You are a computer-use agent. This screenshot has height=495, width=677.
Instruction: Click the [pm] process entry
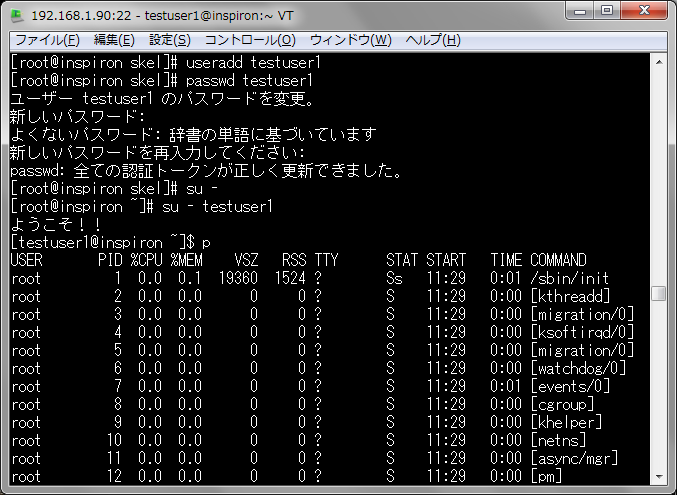tap(546, 477)
